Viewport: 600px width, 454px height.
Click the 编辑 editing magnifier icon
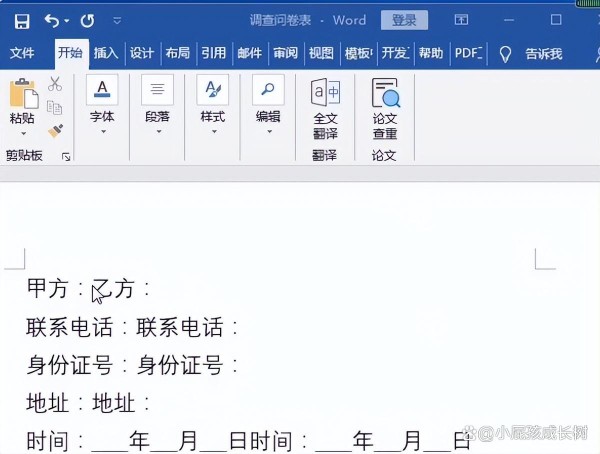pyautogui.click(x=268, y=90)
